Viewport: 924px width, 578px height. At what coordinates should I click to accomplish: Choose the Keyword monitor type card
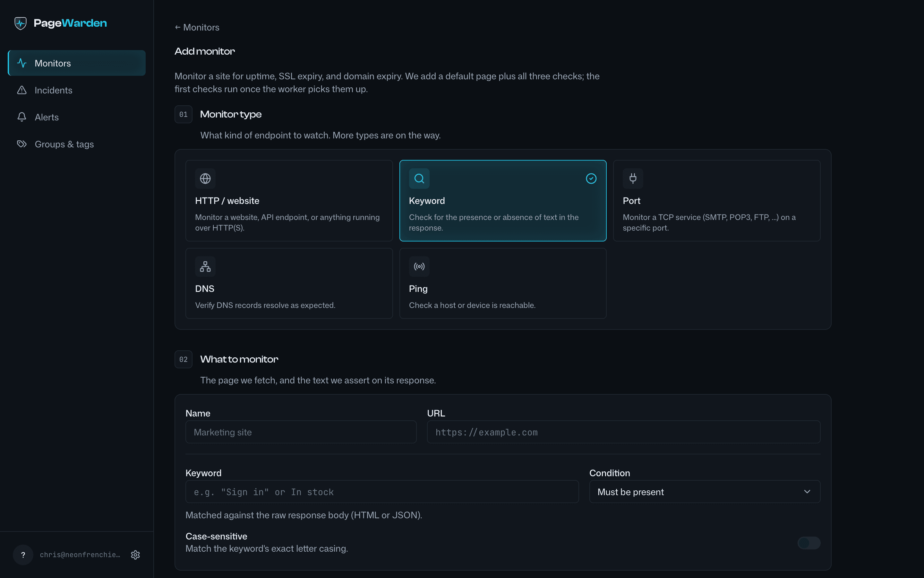point(503,201)
